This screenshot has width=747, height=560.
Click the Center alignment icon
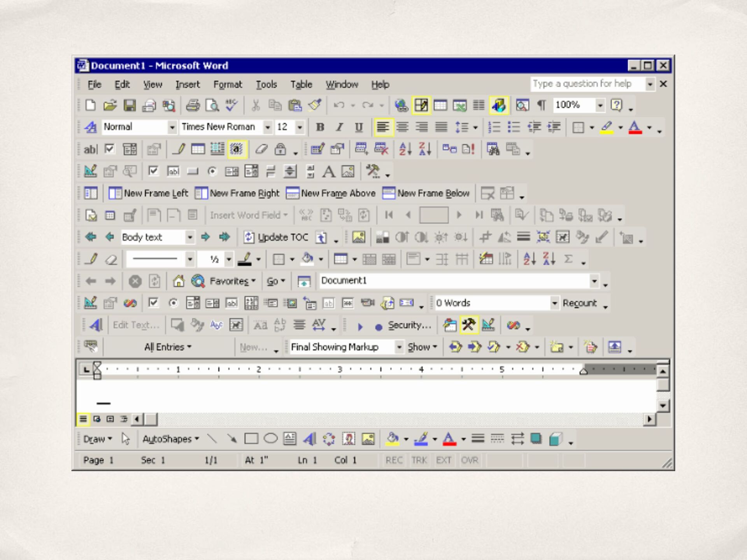[x=402, y=127]
